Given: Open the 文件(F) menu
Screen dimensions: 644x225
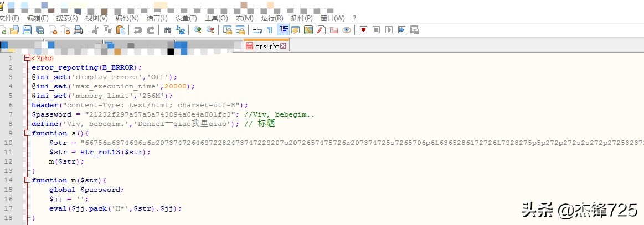Looking at the screenshot, I should (x=9, y=18).
